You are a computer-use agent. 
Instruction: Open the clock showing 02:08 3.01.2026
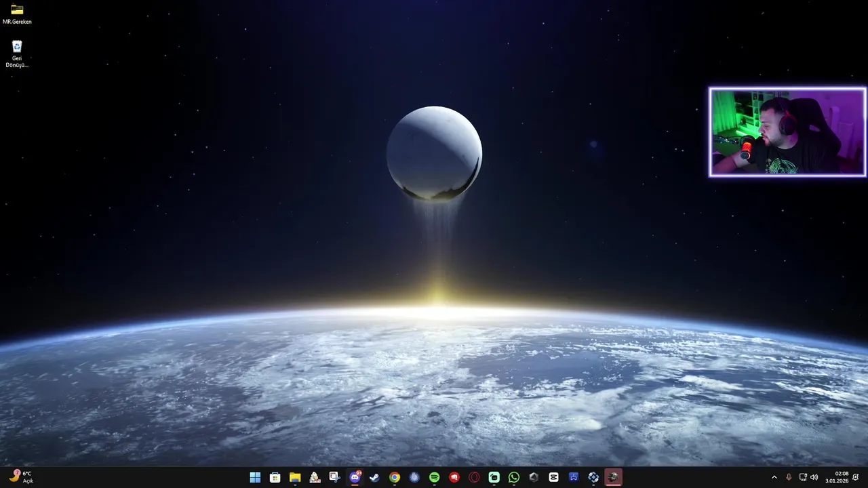(837, 477)
